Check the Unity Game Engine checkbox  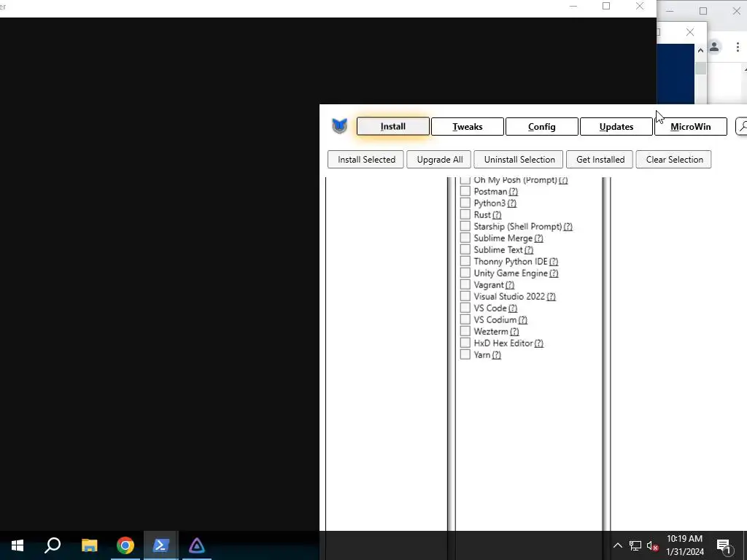pyautogui.click(x=465, y=273)
